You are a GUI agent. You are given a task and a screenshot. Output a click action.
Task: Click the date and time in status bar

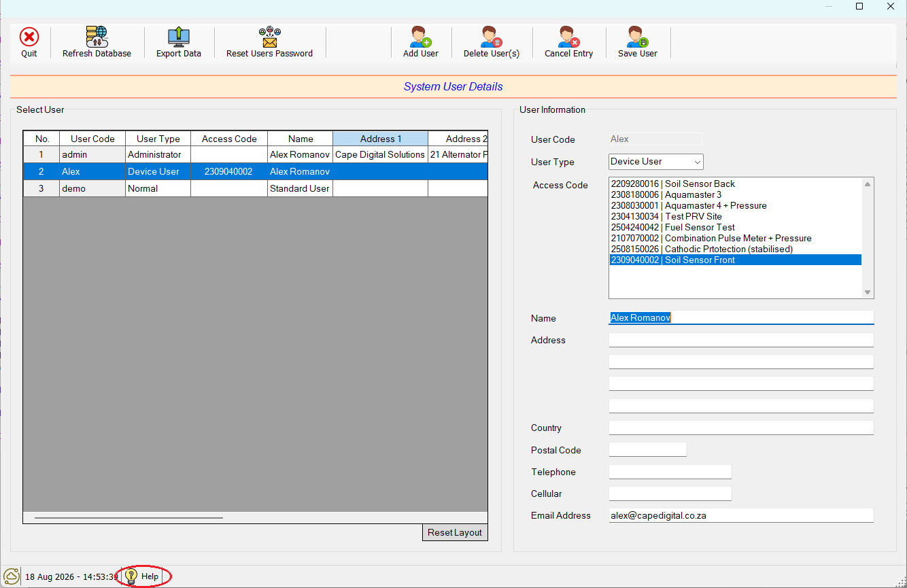tap(71, 576)
